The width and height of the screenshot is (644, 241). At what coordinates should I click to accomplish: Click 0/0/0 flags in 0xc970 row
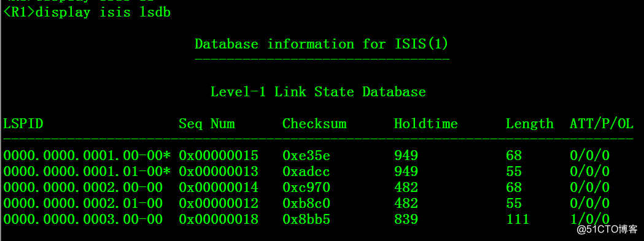click(x=590, y=187)
